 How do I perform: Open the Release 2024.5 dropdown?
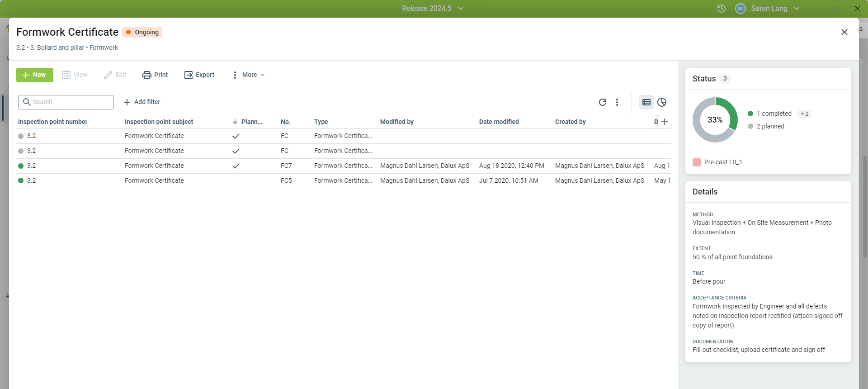[432, 9]
